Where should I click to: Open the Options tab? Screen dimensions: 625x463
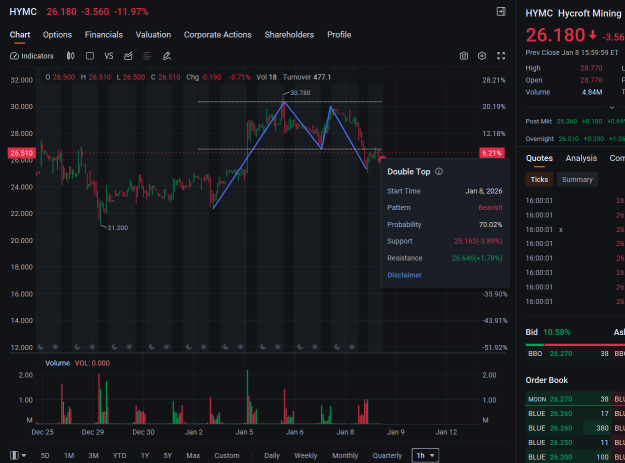[57, 35]
